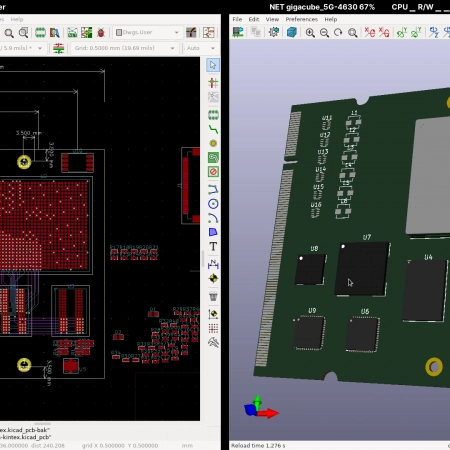Choose the Add Vias tool
This screenshot has height=450, width=450.
(x=213, y=144)
